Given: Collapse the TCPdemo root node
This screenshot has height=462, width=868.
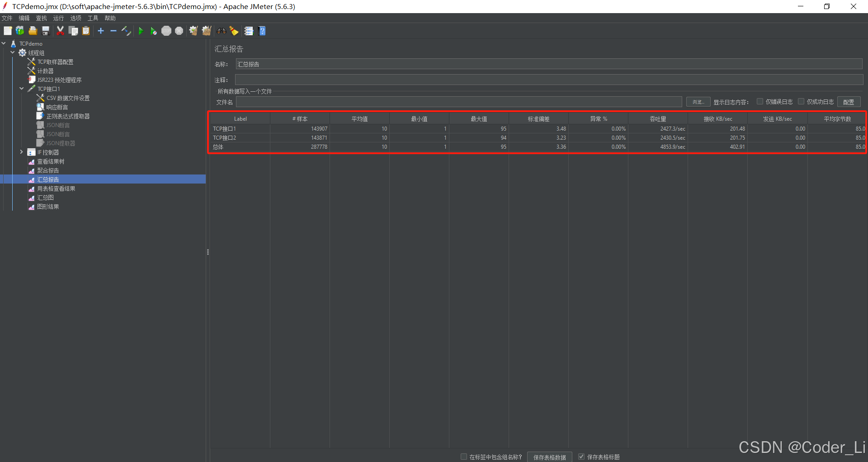Looking at the screenshot, I should pos(4,43).
